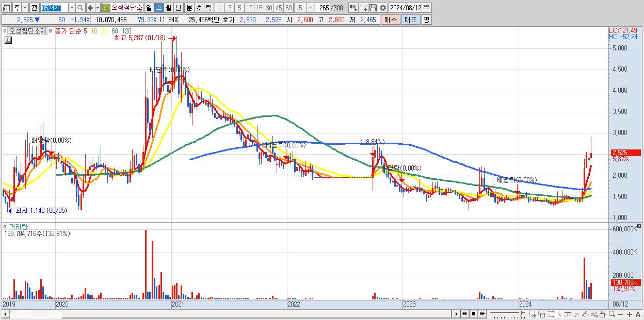Choose the 45 interval button
Screen dimensions: 644x320
279,8
